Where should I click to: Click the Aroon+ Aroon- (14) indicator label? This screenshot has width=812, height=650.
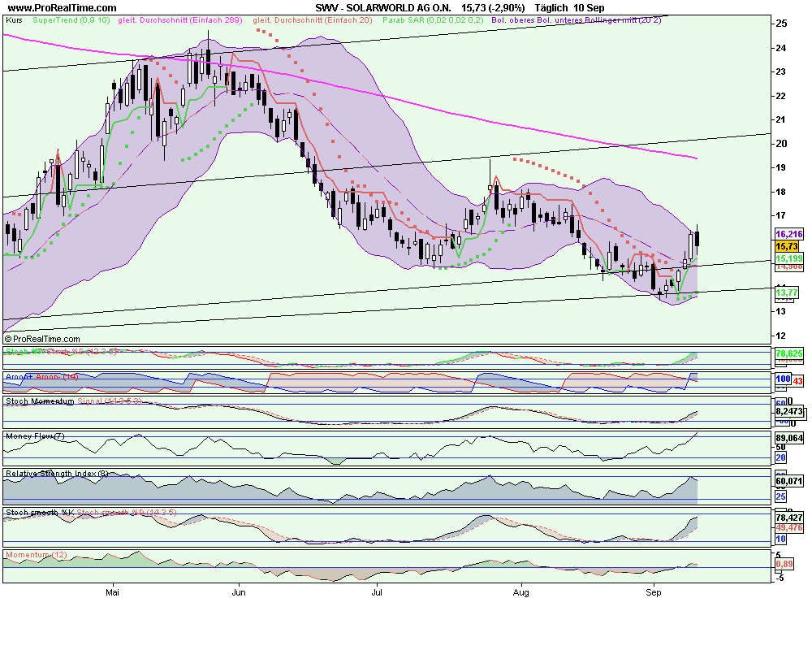41,377
